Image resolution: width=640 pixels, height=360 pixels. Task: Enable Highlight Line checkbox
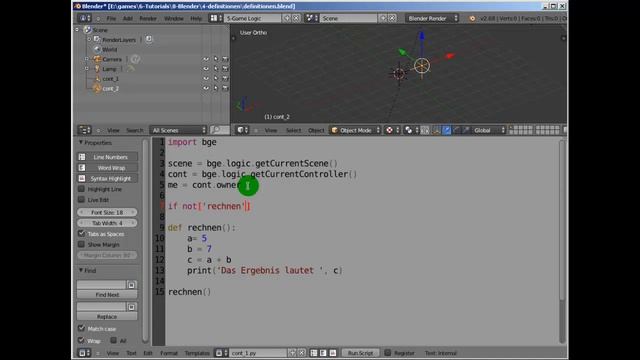(81, 189)
